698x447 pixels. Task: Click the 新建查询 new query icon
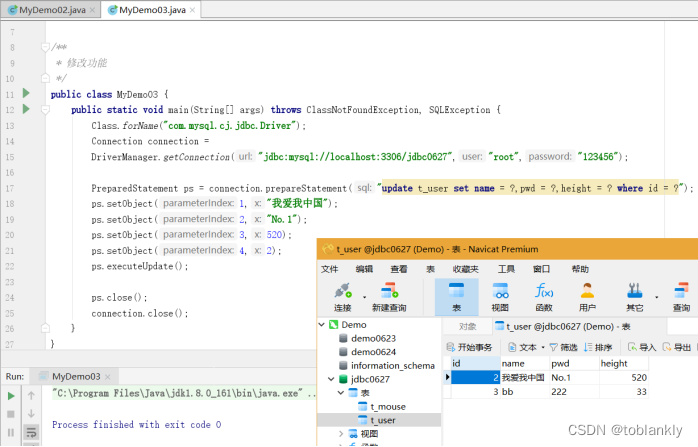coord(389,297)
